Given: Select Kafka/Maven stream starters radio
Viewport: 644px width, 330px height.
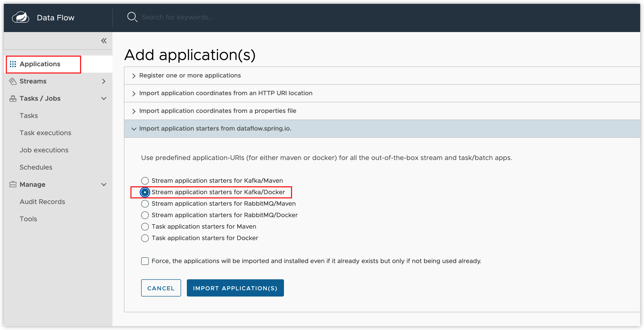Looking at the screenshot, I should tap(145, 181).
